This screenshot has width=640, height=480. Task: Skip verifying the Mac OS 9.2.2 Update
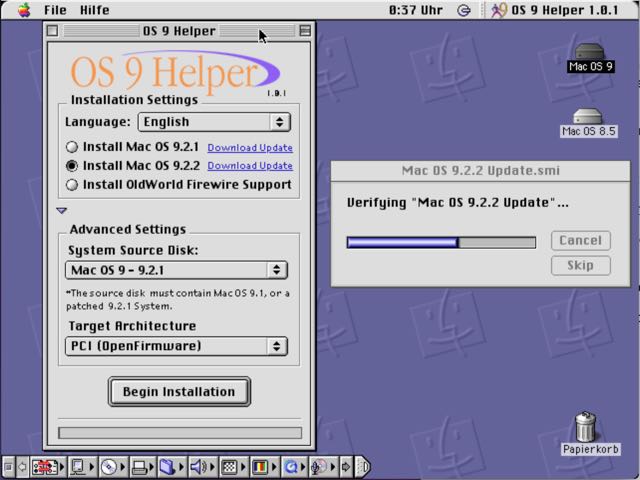(x=580, y=265)
